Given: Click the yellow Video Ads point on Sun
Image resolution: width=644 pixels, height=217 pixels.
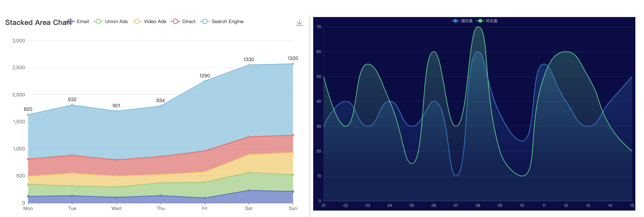Looking at the screenshot, I should point(293,152).
